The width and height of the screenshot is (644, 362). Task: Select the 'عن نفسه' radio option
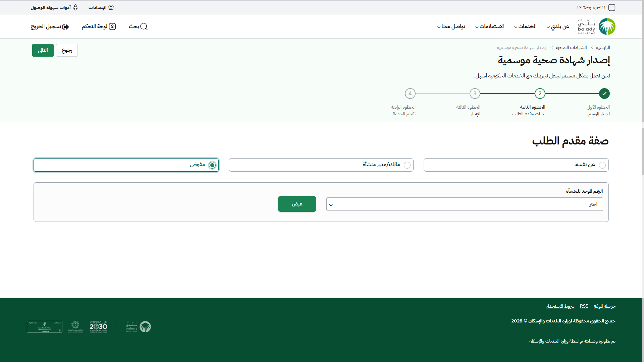click(602, 165)
